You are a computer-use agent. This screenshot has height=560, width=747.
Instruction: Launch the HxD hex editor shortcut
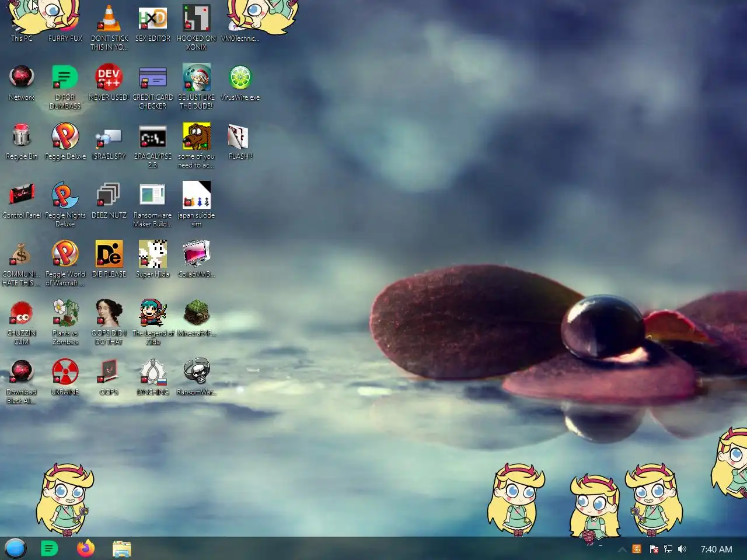153,22
